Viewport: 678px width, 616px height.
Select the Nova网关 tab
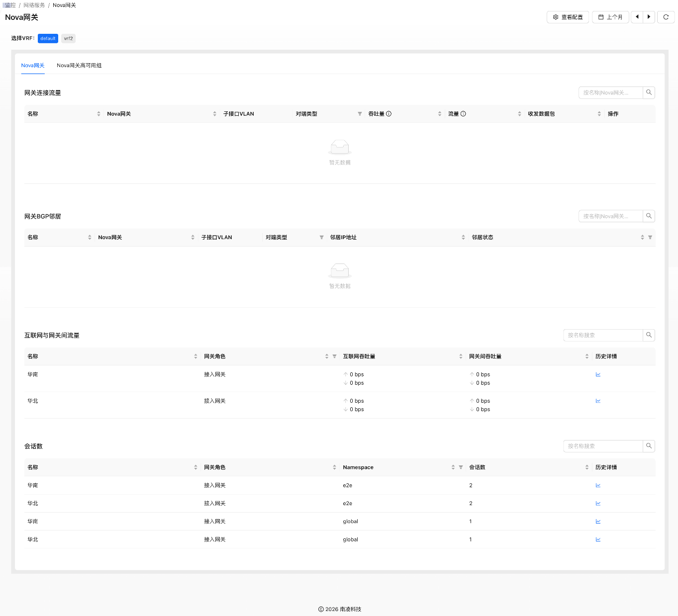point(33,66)
